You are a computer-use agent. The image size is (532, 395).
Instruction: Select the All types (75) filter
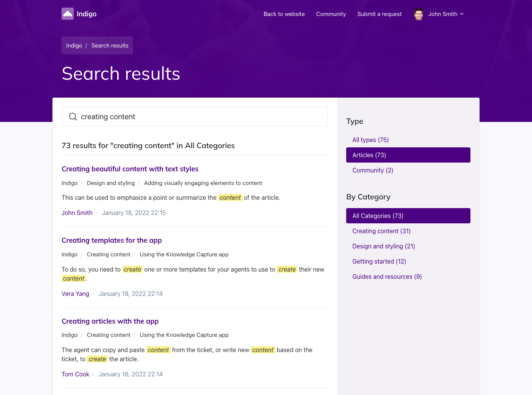tap(370, 140)
